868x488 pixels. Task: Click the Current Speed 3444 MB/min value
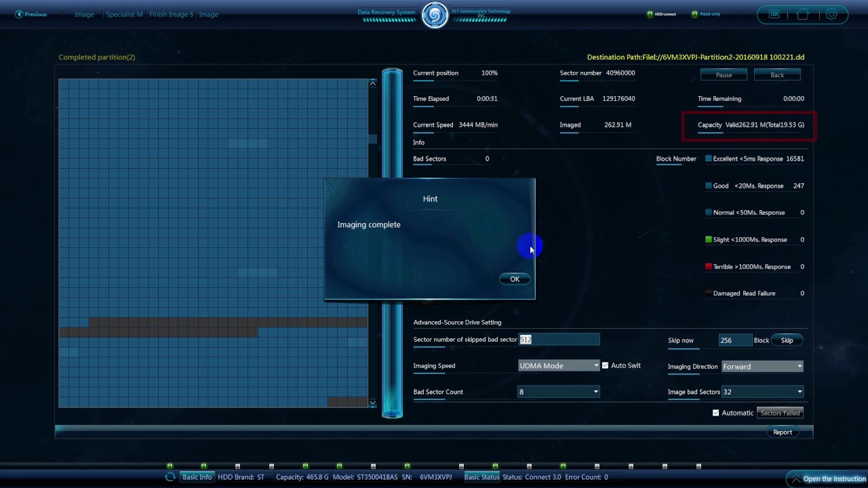(x=478, y=125)
